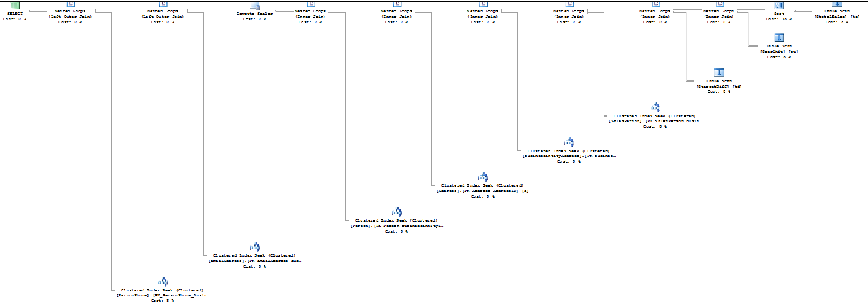Select the #targetDiff Table Scan icon
The height and width of the screenshot is (305, 868).
(719, 73)
